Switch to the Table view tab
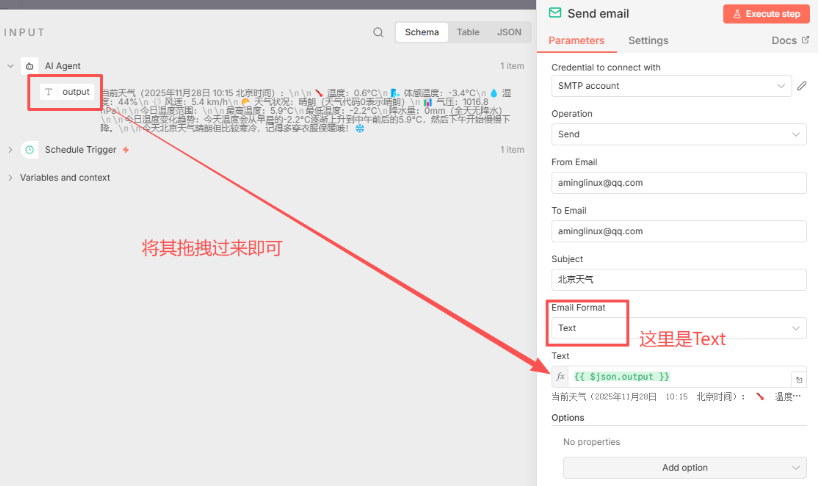 (468, 32)
